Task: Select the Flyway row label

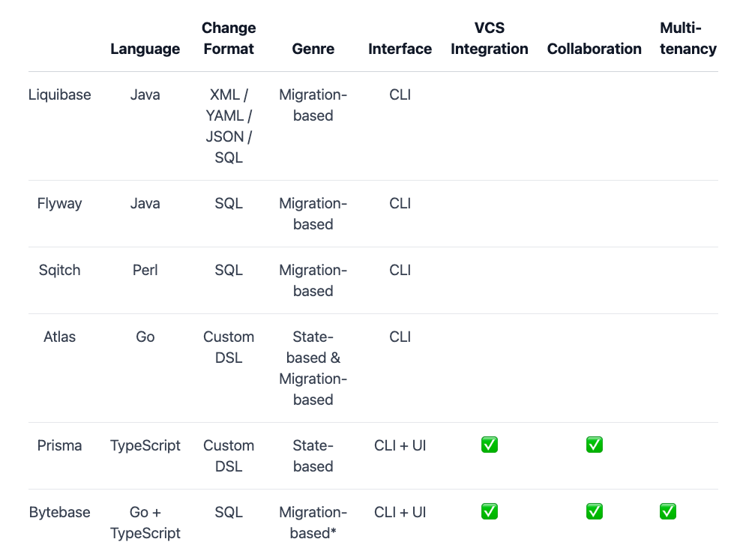Action: coord(60,203)
